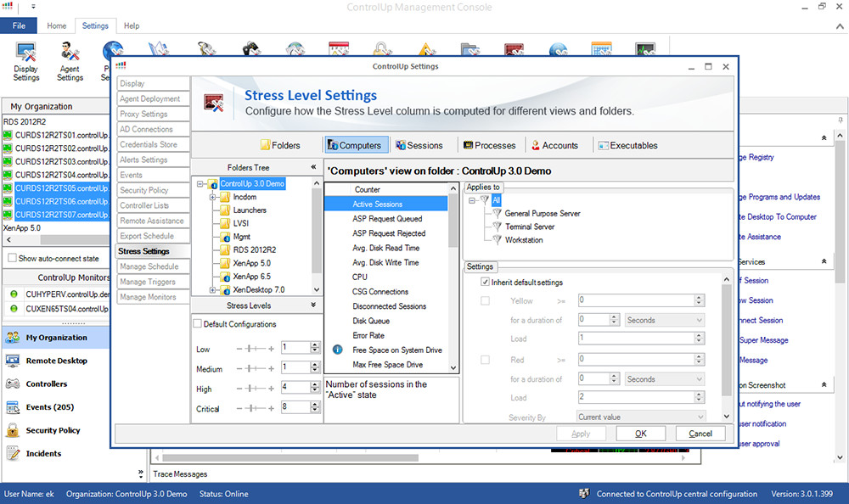Click the Remote Desktop sidebar icon

(13, 361)
